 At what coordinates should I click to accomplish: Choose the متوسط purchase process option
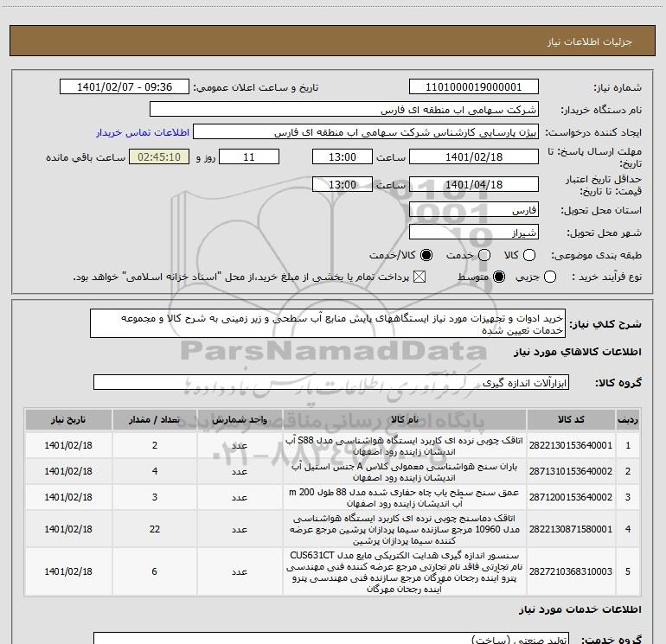coord(499,277)
